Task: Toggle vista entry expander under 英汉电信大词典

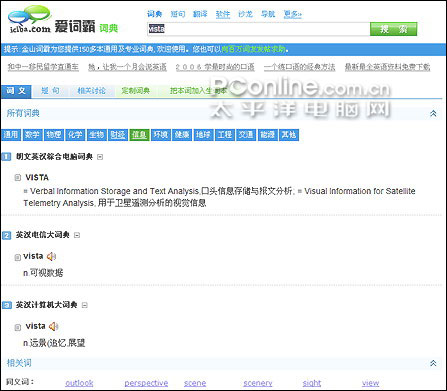Action: coord(18,257)
